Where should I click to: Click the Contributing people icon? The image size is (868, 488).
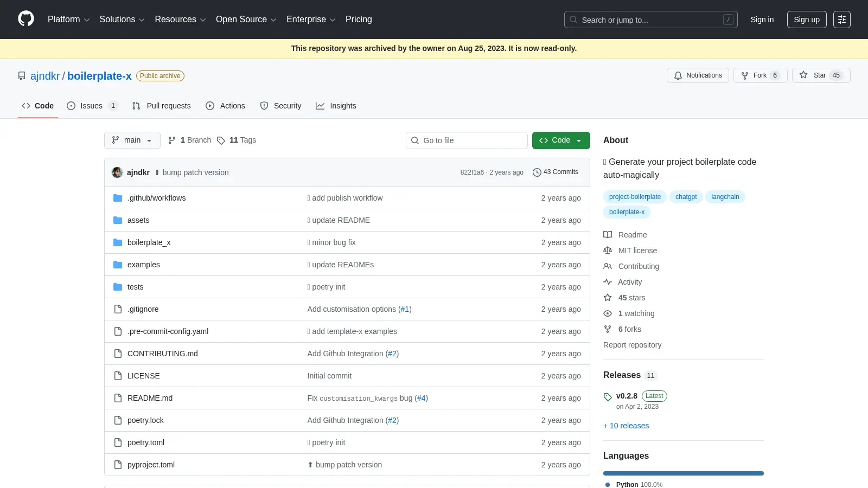608,266
